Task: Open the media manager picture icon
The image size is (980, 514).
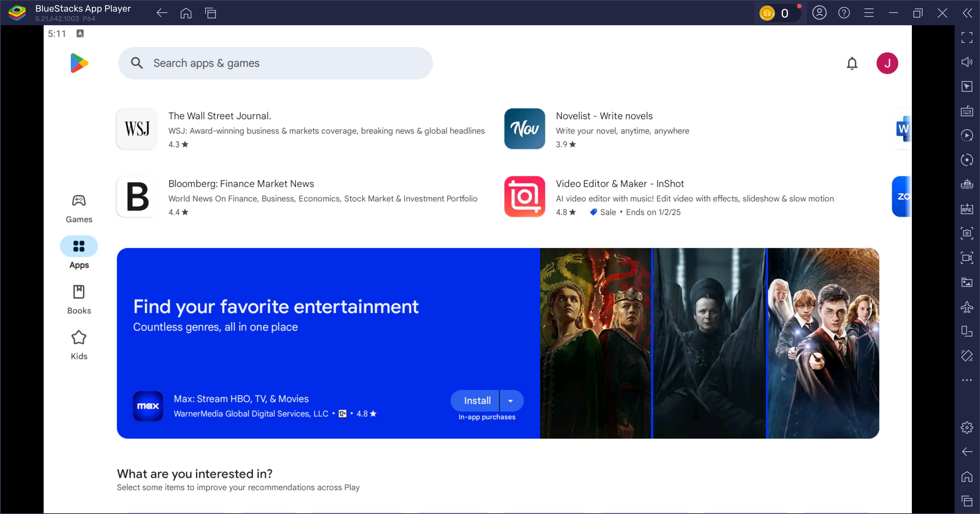Action: pos(967,282)
